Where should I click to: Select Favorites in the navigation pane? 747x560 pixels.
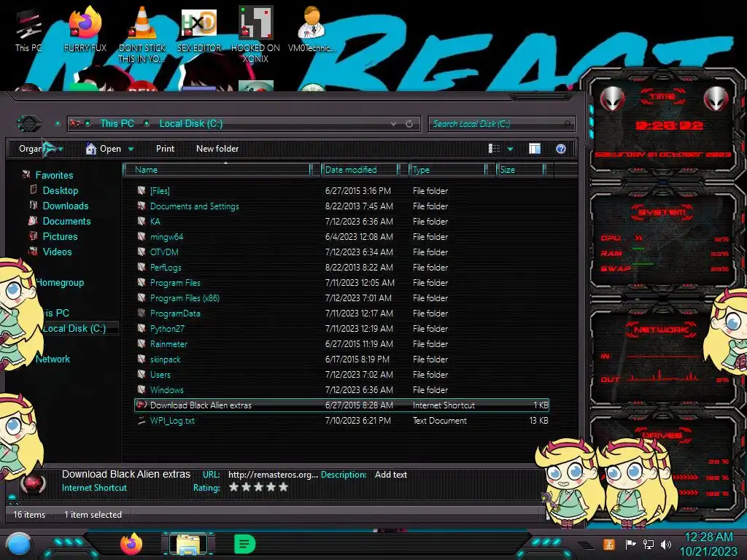[54, 175]
